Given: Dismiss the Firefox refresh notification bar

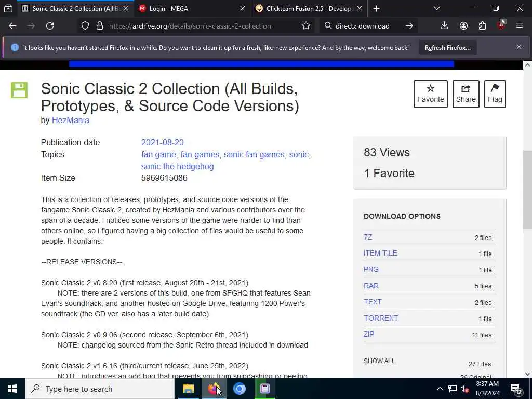Looking at the screenshot, I should click(x=519, y=47).
